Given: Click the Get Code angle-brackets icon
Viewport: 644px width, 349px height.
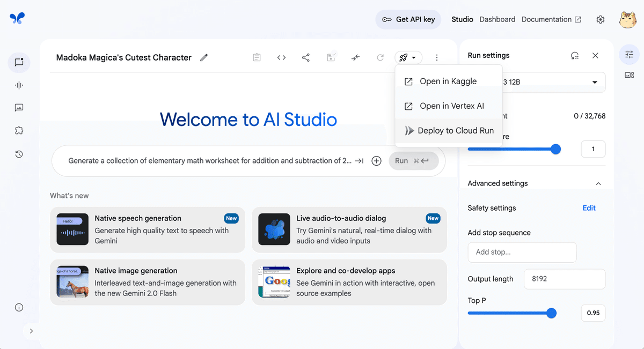Looking at the screenshot, I should tap(281, 57).
